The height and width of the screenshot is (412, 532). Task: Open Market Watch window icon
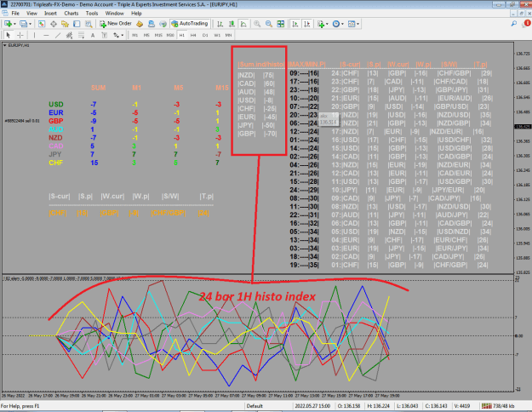click(x=42, y=24)
